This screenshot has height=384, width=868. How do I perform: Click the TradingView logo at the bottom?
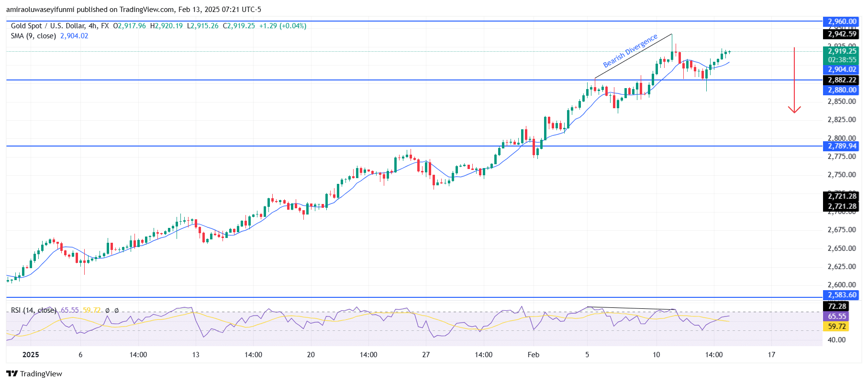34,373
